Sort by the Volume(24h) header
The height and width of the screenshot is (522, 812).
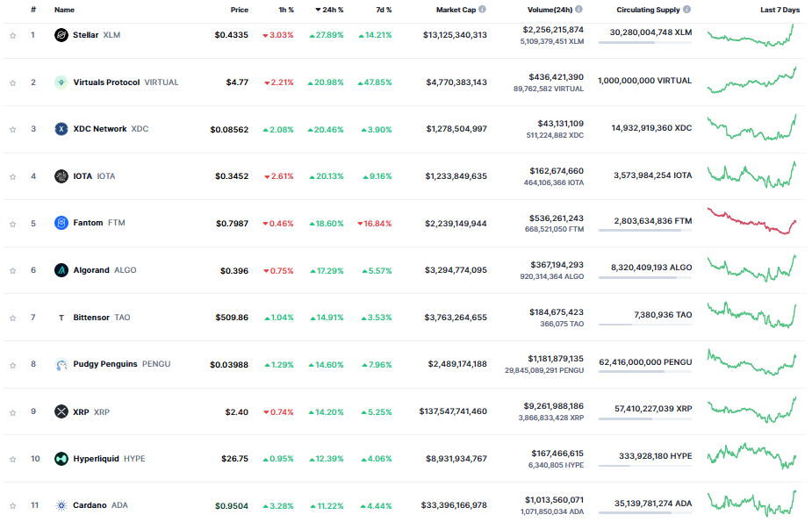click(550, 10)
